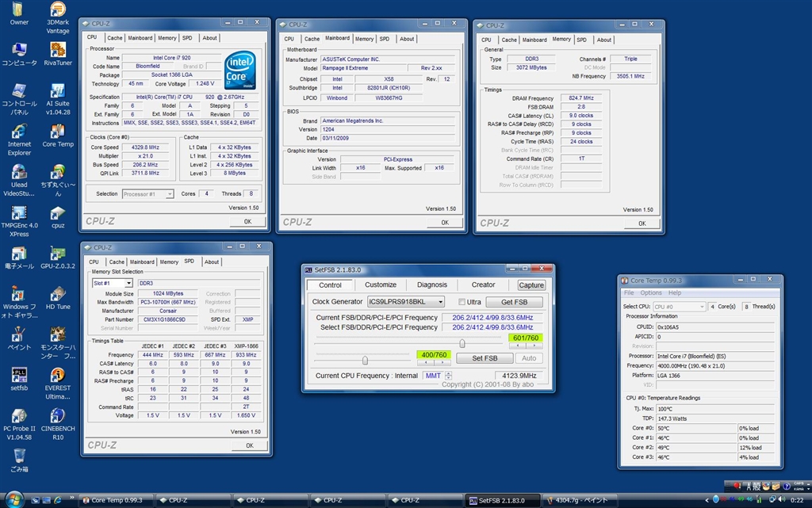The height and width of the screenshot is (508, 812).
Task: Open the Options menu in Core Temp
Action: click(651, 292)
